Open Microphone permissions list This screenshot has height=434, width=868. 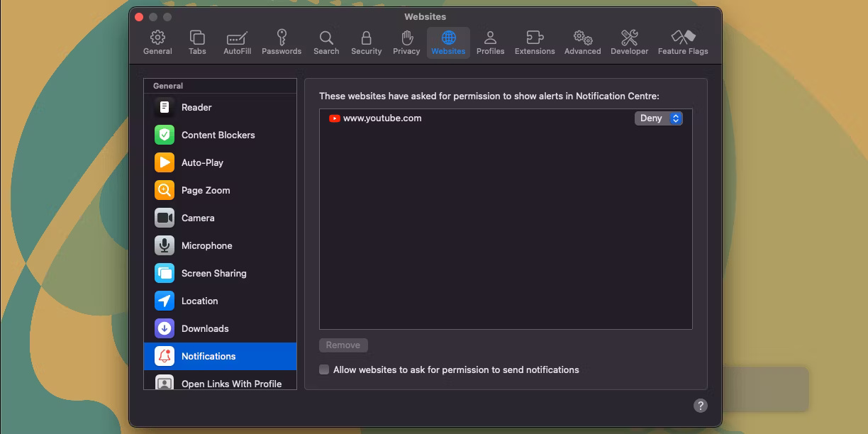[x=206, y=245]
